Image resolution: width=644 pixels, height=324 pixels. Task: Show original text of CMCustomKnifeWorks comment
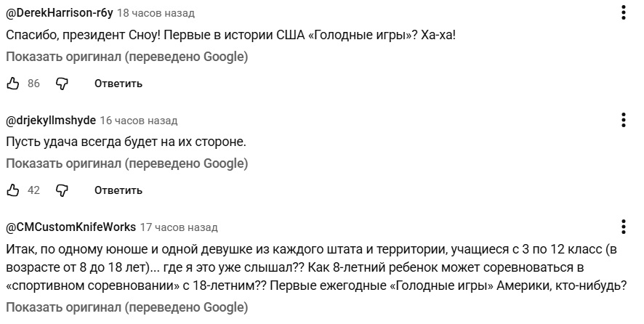pos(127,307)
